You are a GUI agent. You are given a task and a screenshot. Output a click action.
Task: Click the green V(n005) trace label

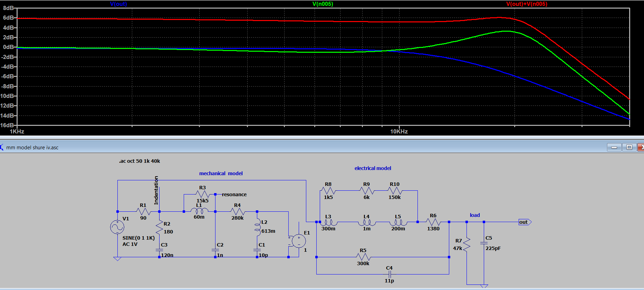(323, 4)
